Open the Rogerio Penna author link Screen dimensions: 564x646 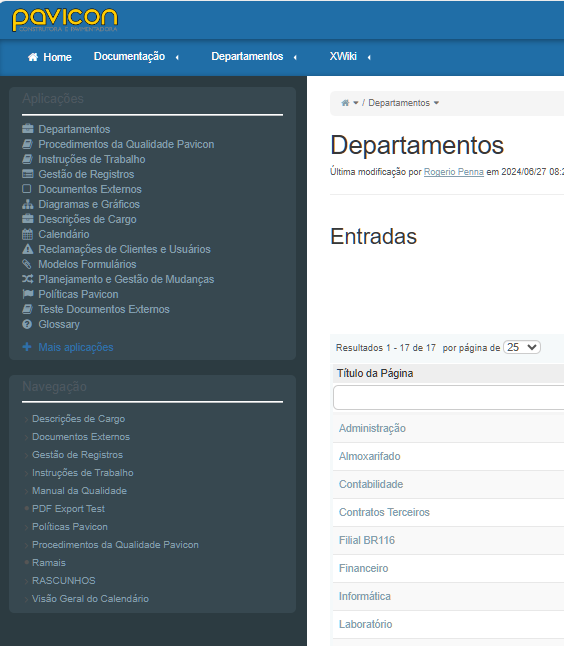point(454,172)
